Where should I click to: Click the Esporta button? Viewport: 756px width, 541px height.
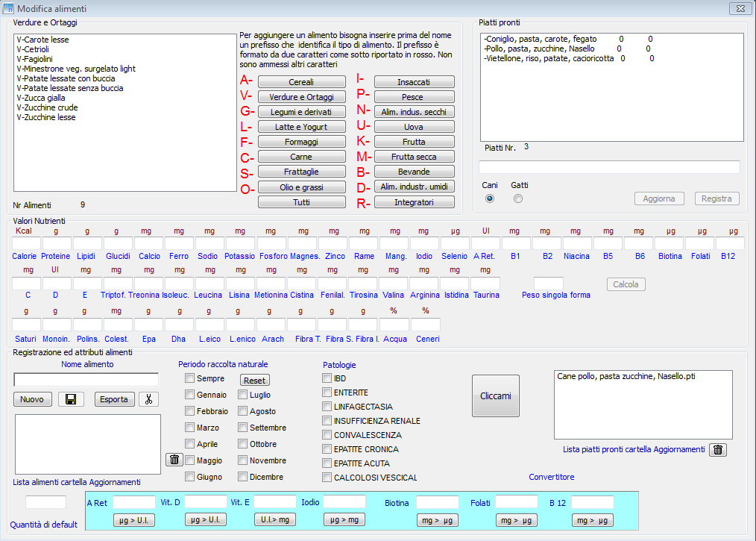[115, 399]
